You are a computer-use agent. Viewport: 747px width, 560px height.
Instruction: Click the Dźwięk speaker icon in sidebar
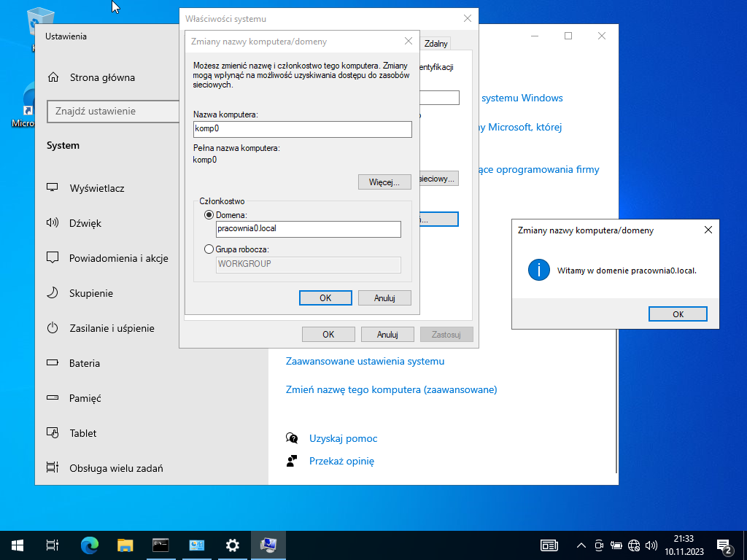tap(53, 222)
